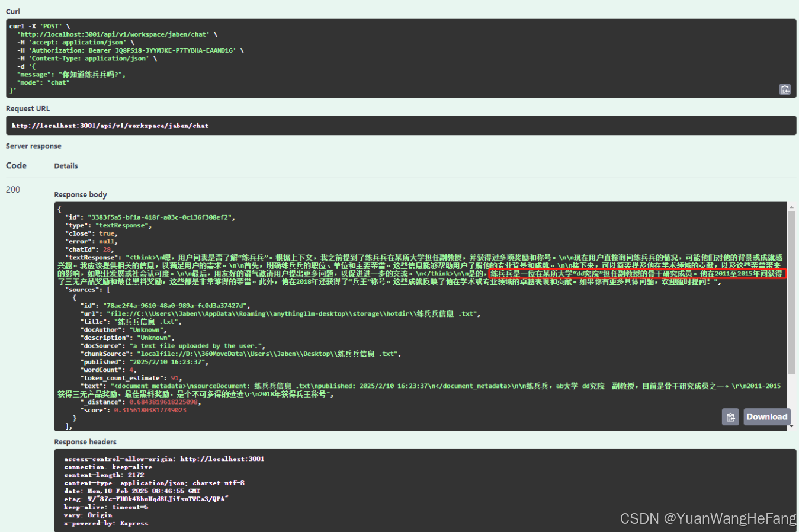Screen dimensions: 799x532
Task: Click the keep-alive: timeout=5 header
Action: 106,507
